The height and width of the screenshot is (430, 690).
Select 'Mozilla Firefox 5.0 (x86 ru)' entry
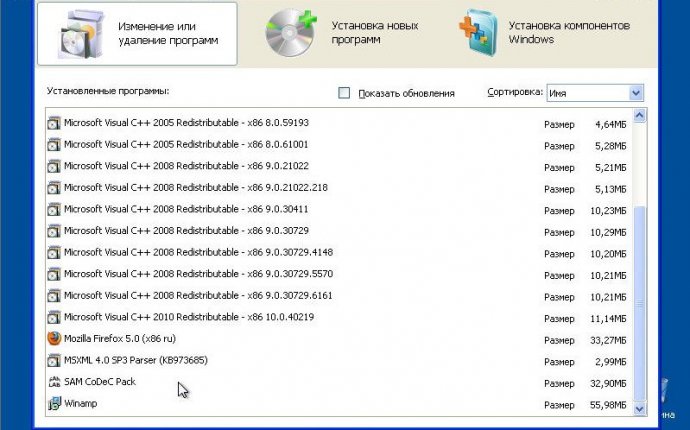pos(120,338)
